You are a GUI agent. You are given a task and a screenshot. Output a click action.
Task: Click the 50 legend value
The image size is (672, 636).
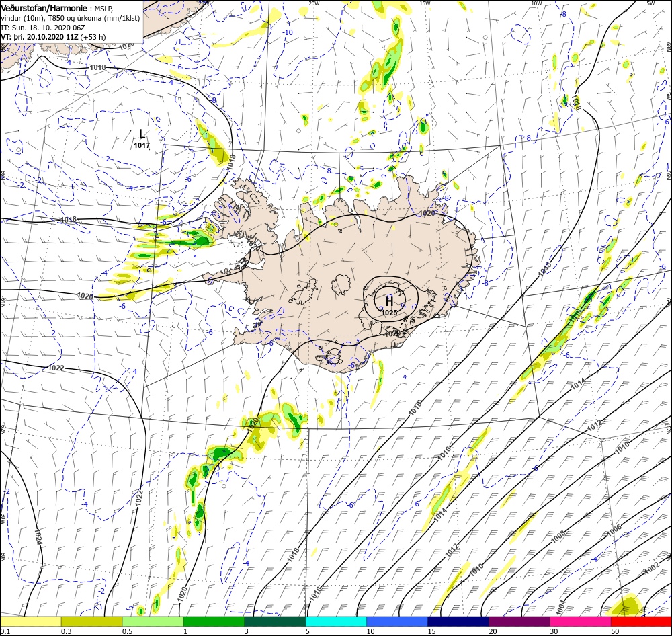point(616,631)
